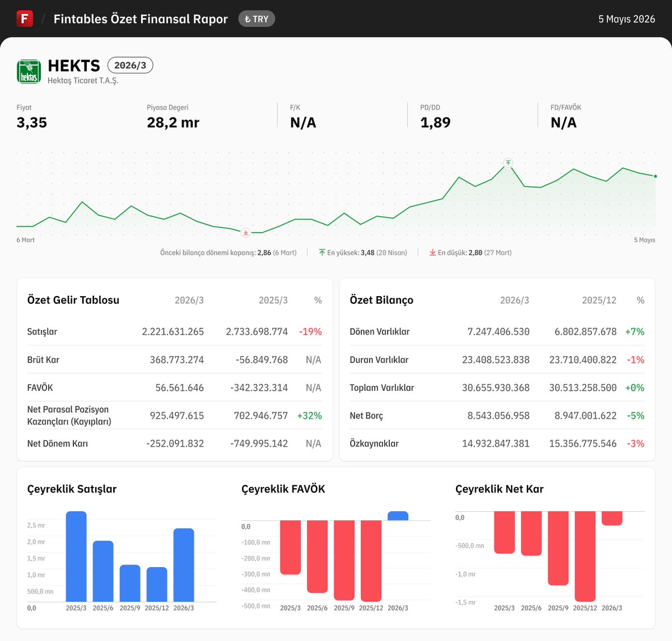Click the 2025/12 bar in Çeyreklik Net Kar
672x641 pixels.
click(585, 556)
